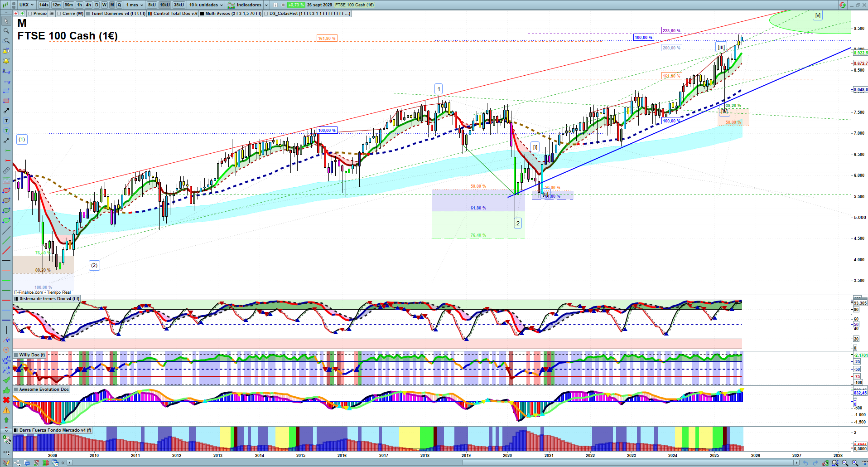The height and width of the screenshot is (467, 868).
Task: Toggle the Precio checkbox
Action: point(30,14)
